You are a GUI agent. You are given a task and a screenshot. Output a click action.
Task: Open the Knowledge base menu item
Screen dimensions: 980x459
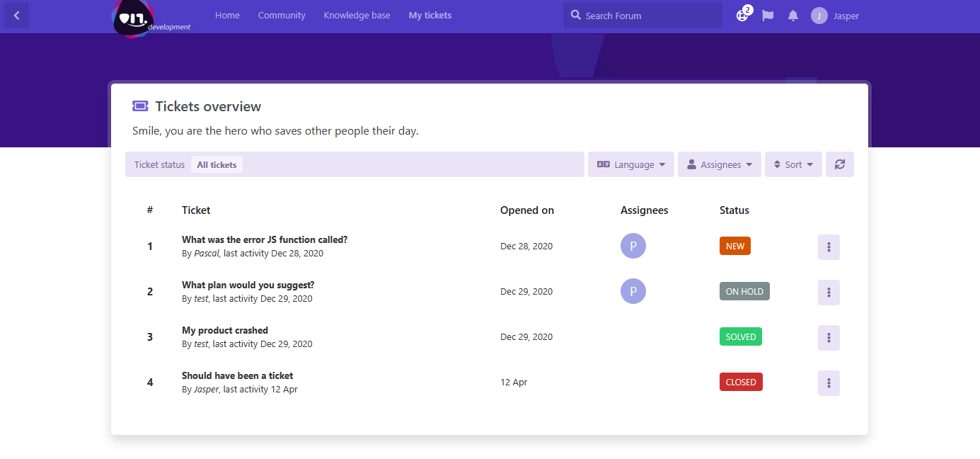357,16
